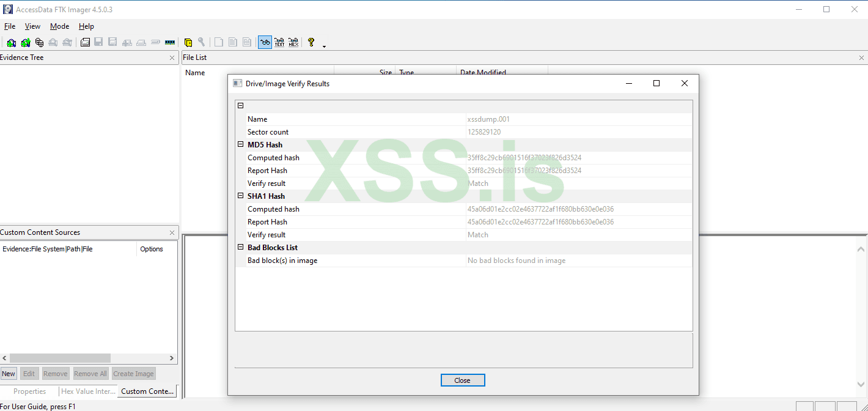868x411 pixels.
Task: Enable Automatic viewing mode icon
Action: [x=264, y=42]
